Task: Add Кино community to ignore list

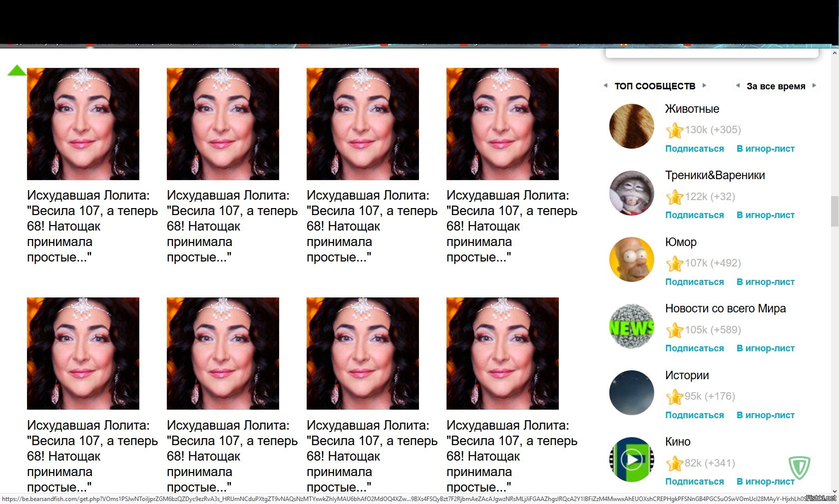Action: [x=766, y=482]
